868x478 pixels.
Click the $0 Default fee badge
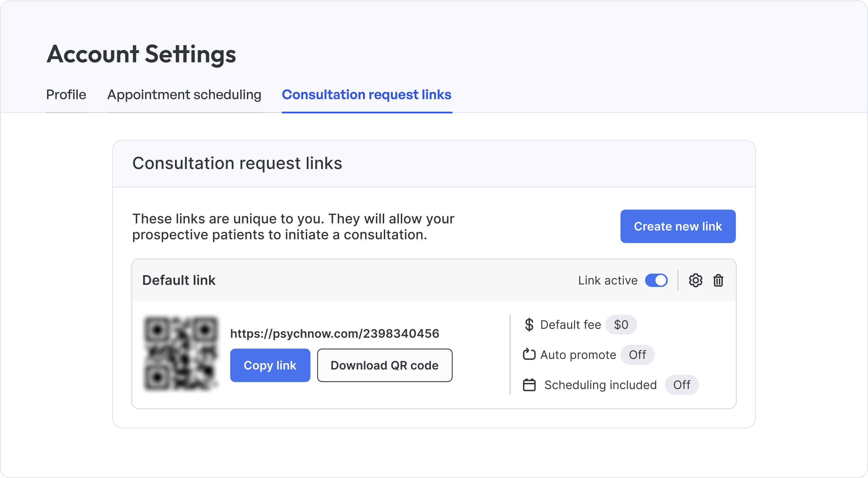point(621,325)
